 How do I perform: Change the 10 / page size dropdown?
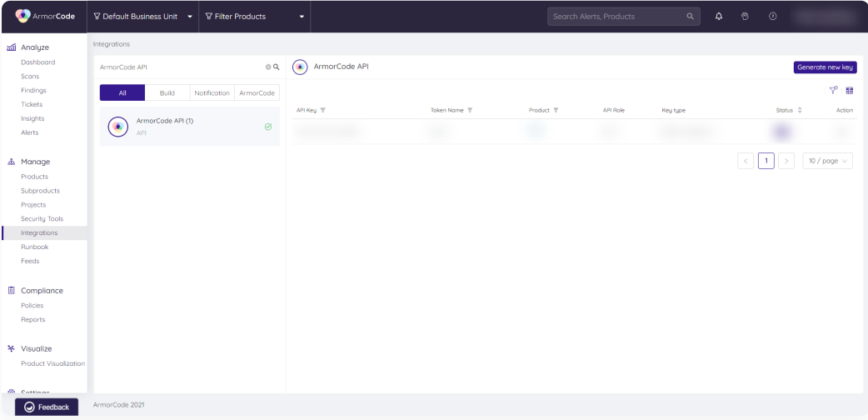(827, 161)
